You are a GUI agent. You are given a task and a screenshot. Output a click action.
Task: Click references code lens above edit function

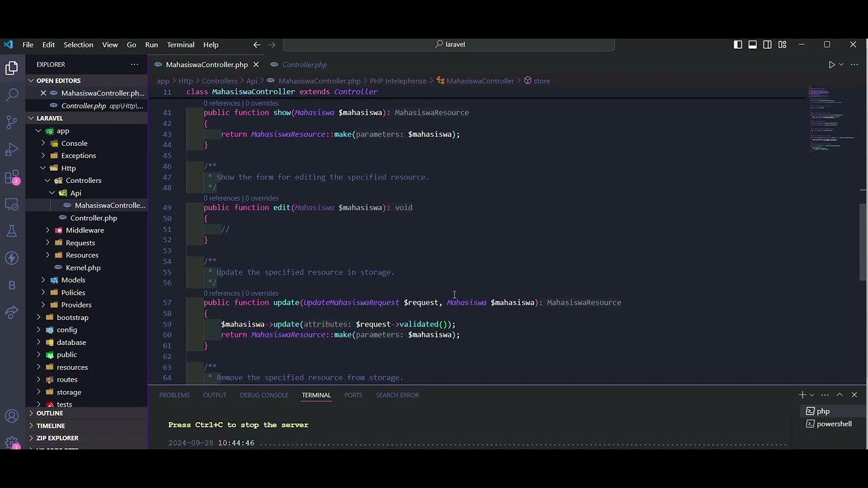222,199
